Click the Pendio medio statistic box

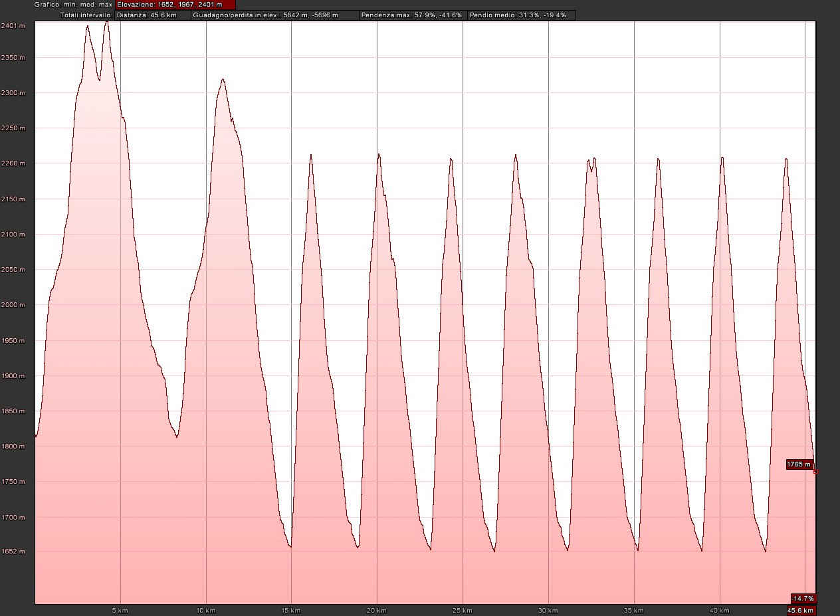(521, 15)
